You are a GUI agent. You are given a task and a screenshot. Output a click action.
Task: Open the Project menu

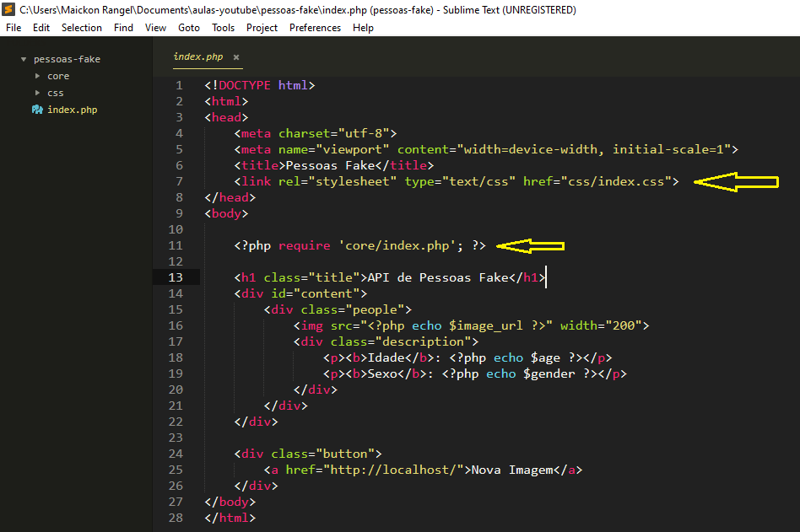pyautogui.click(x=262, y=28)
